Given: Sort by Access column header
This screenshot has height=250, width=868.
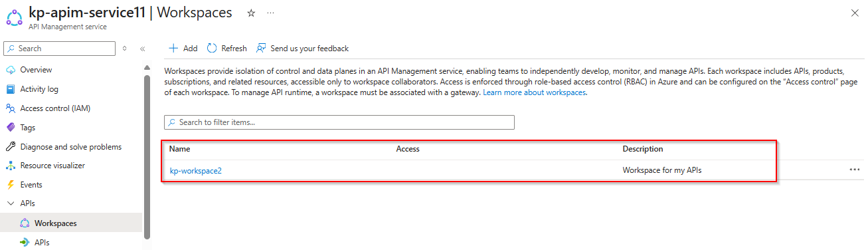Looking at the screenshot, I should coord(408,149).
